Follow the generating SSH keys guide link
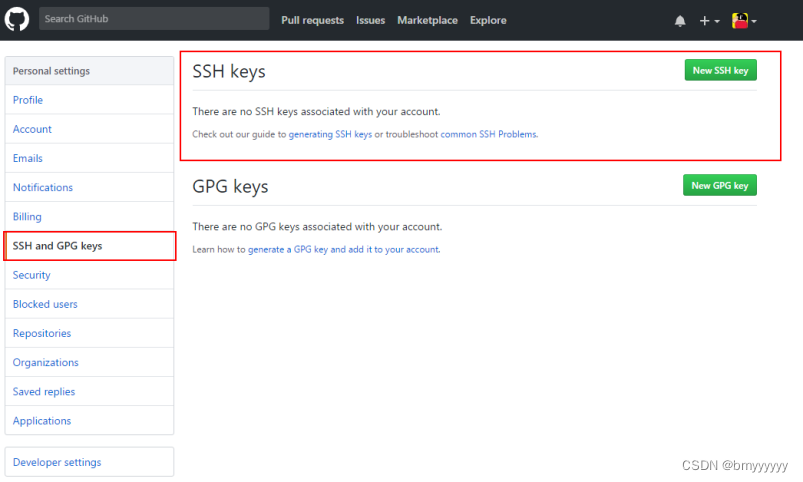The width and height of the screenshot is (803, 482). pos(330,134)
